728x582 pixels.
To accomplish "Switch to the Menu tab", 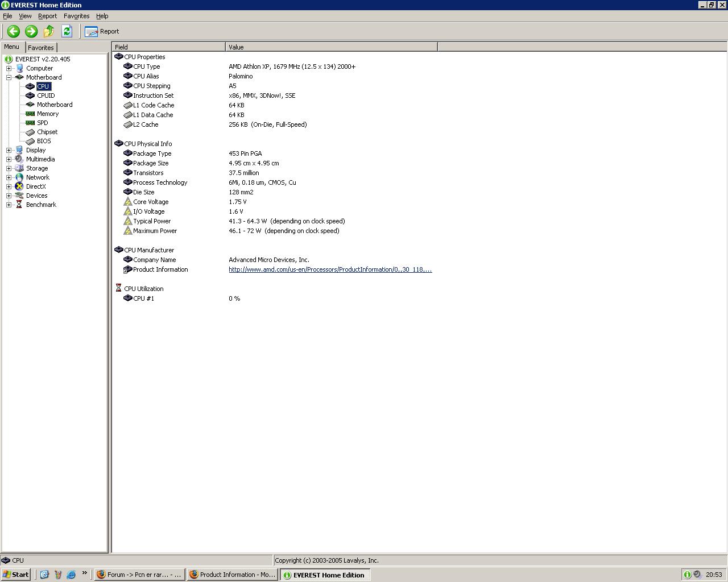I will 12,47.
